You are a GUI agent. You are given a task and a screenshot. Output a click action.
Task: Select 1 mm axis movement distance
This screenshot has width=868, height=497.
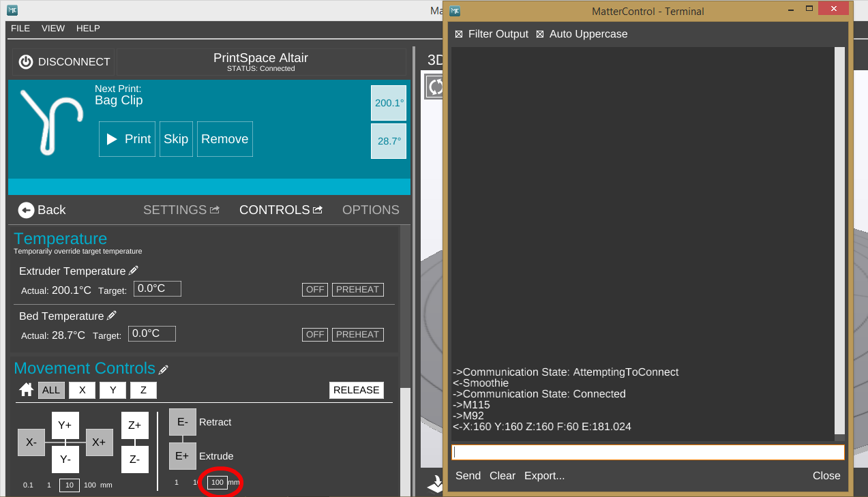[49, 485]
